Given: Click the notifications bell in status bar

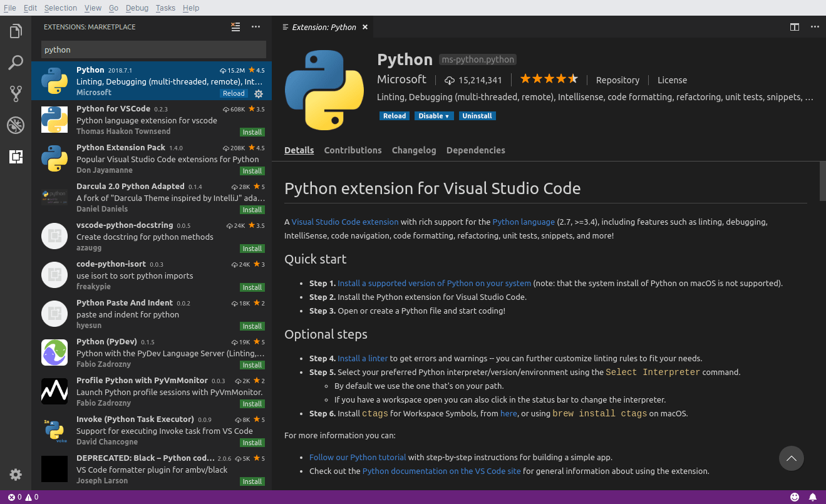Looking at the screenshot, I should click(x=813, y=497).
